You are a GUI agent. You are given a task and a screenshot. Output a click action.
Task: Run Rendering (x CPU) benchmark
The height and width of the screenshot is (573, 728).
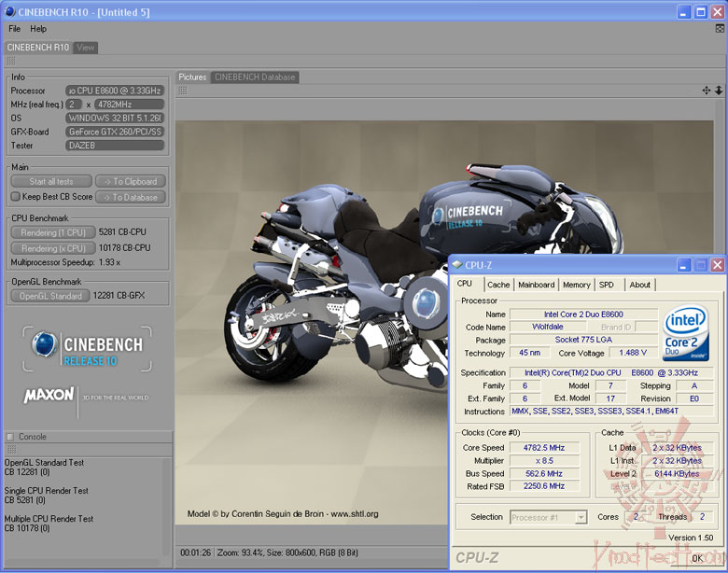pos(53,247)
